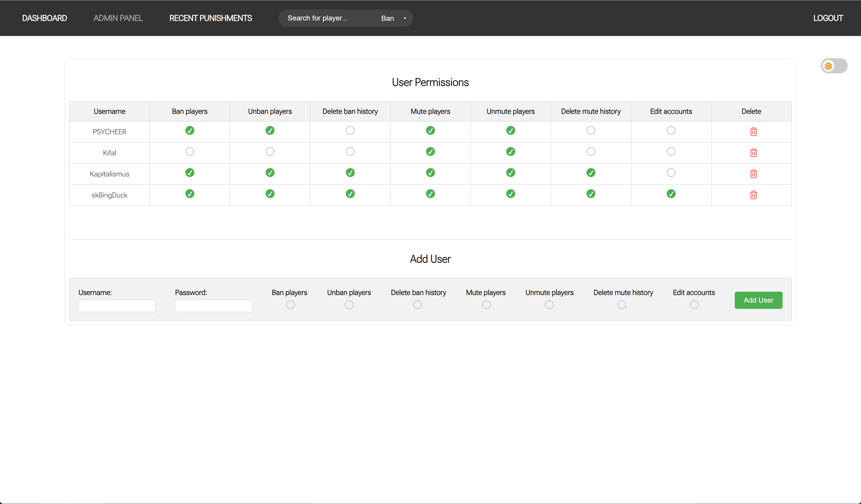Click the Username input in Add User form
The image size is (861, 504).
[116, 305]
